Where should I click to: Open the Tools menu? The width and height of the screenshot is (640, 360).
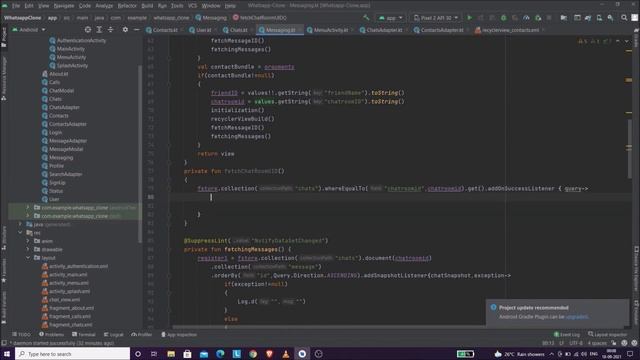click(x=177, y=6)
